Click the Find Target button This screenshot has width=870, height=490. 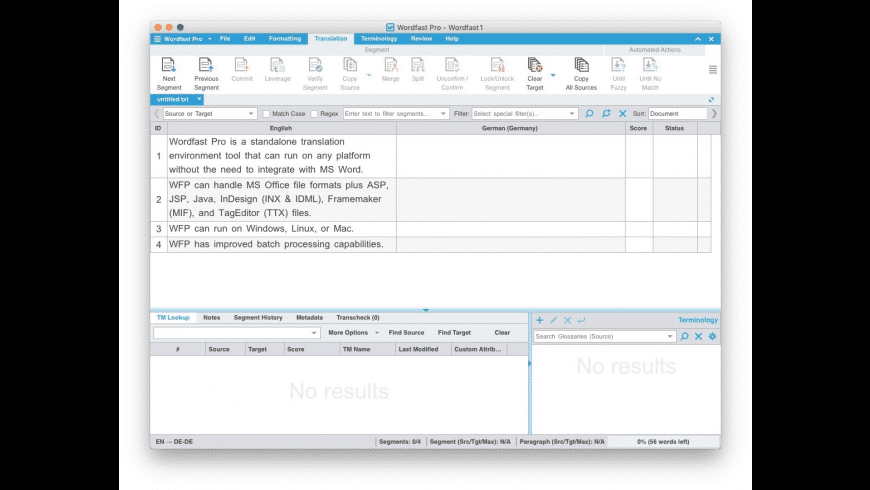454,332
